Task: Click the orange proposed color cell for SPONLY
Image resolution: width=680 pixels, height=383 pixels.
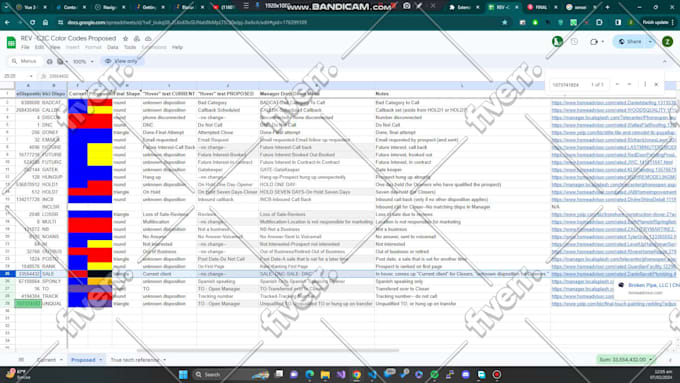Action: pyautogui.click(x=100, y=282)
